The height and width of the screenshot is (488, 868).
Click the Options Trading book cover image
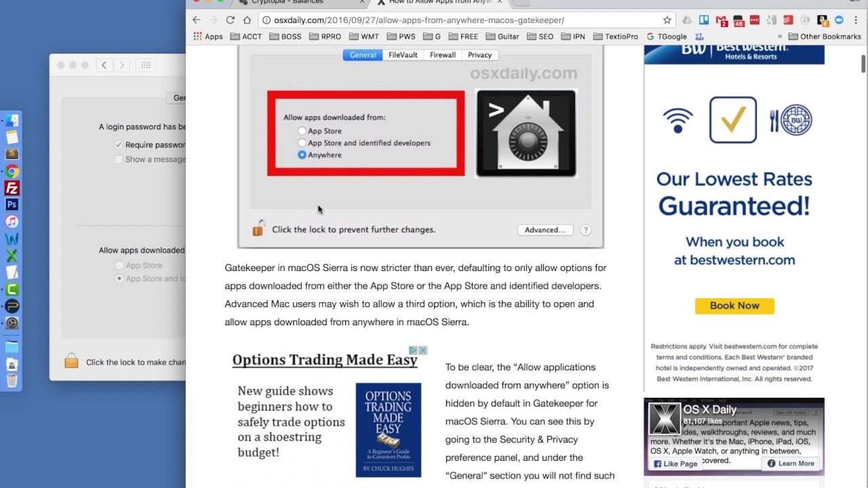pyautogui.click(x=388, y=430)
